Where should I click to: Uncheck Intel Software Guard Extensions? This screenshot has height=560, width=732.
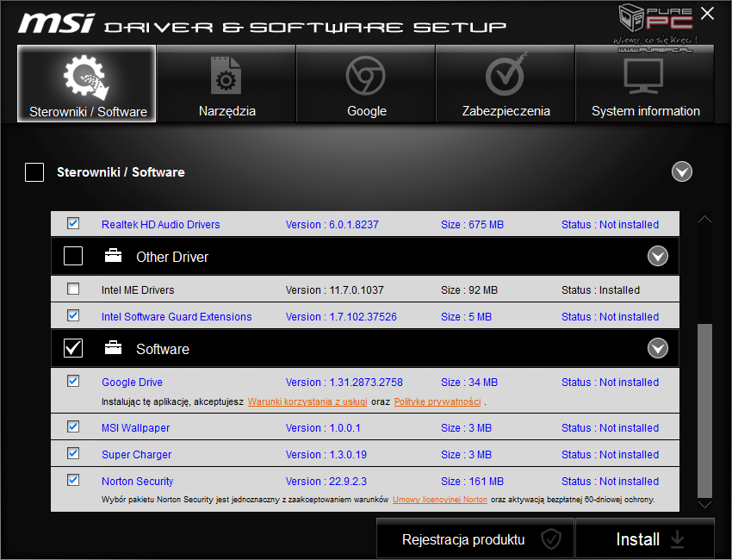[73, 315]
